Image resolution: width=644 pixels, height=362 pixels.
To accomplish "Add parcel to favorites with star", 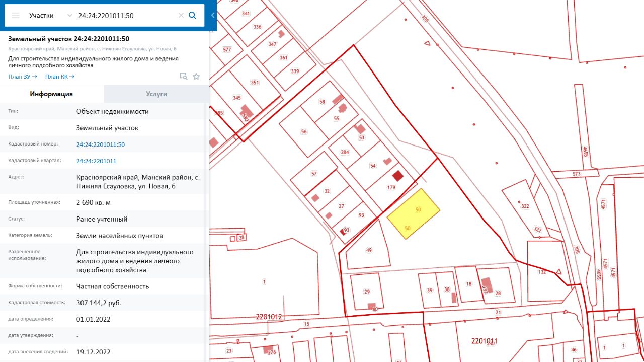I will (196, 77).
